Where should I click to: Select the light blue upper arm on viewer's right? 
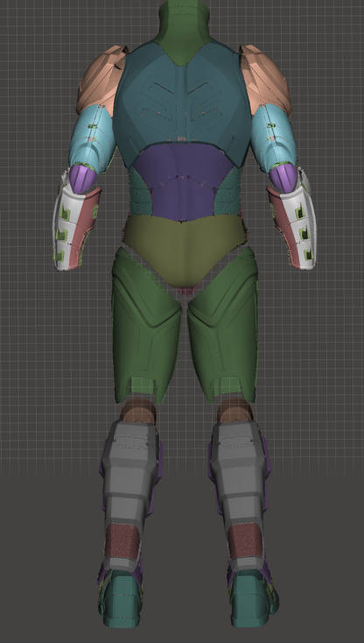pos(274,138)
